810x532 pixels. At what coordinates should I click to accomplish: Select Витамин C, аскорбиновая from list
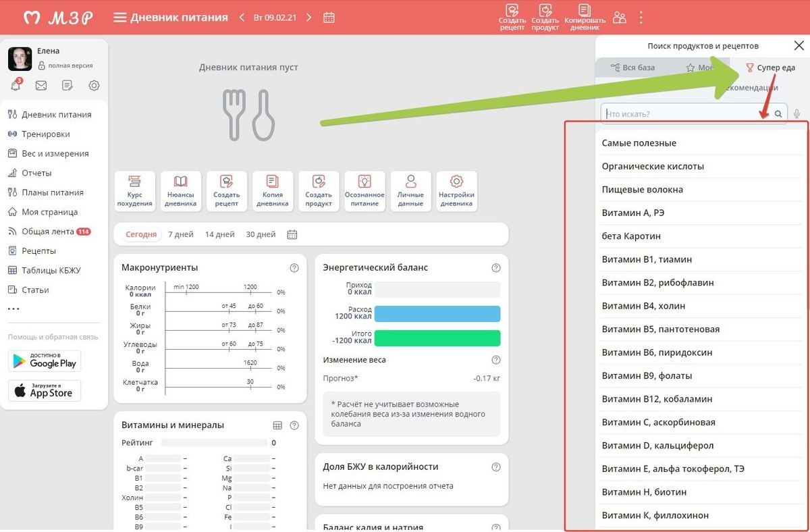click(658, 423)
